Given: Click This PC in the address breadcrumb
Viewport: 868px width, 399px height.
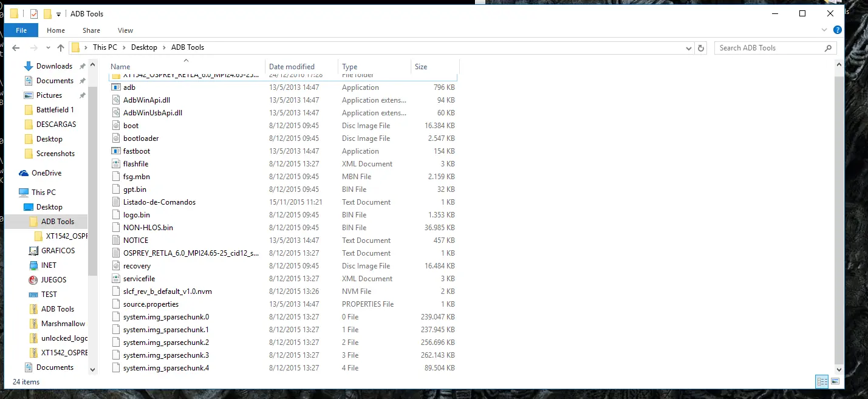Looking at the screenshot, I should click(x=105, y=47).
